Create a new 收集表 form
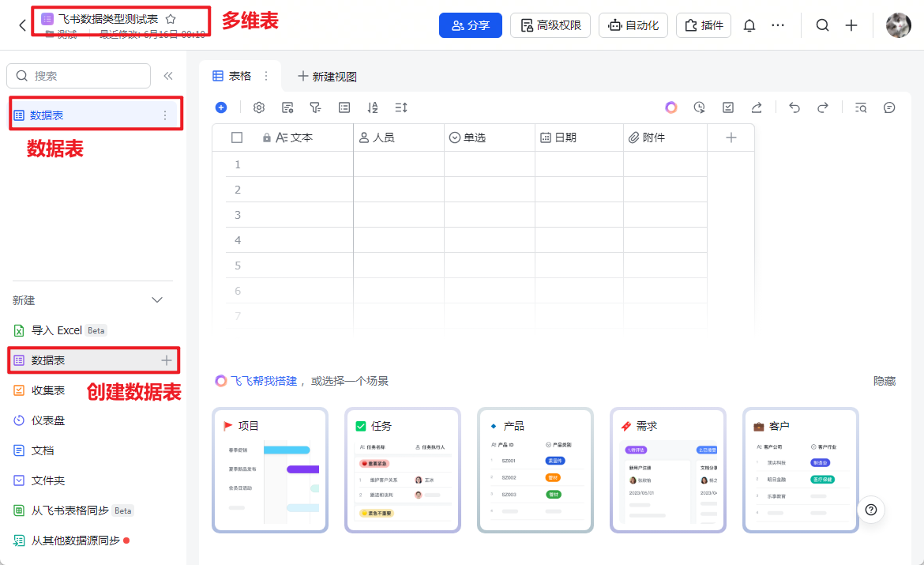This screenshot has width=924, height=565. click(x=39, y=390)
